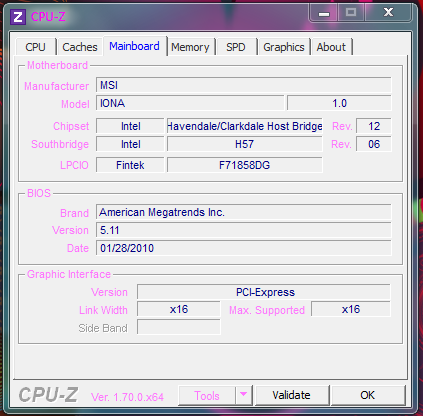
Task: Switch to the Graphics tab
Action: click(x=284, y=47)
